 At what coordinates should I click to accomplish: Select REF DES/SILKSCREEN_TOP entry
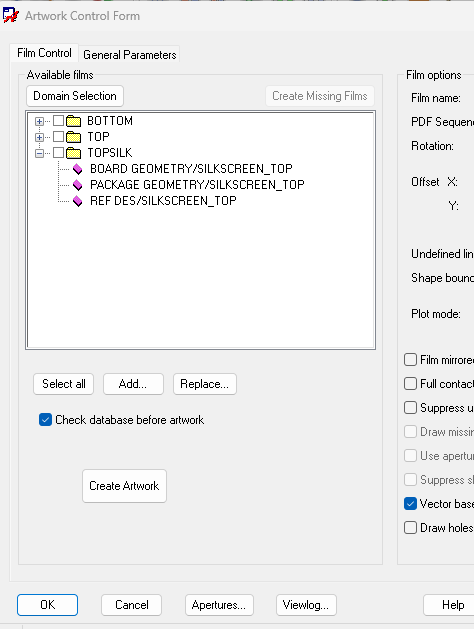click(163, 201)
